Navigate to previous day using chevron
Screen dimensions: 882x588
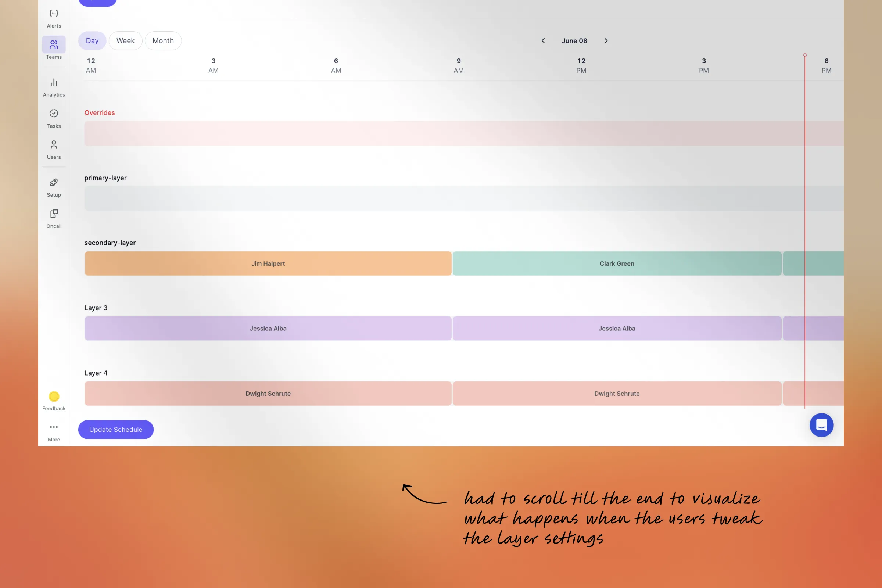coord(543,41)
